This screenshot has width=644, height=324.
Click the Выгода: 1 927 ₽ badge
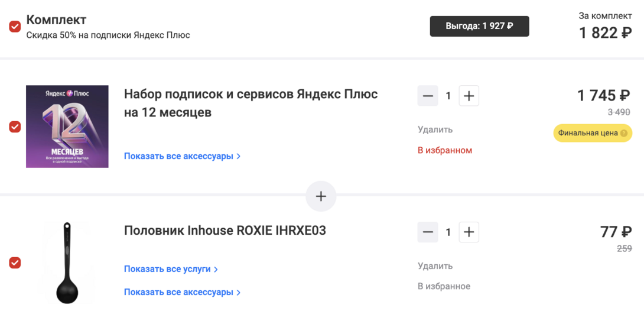[x=479, y=27]
